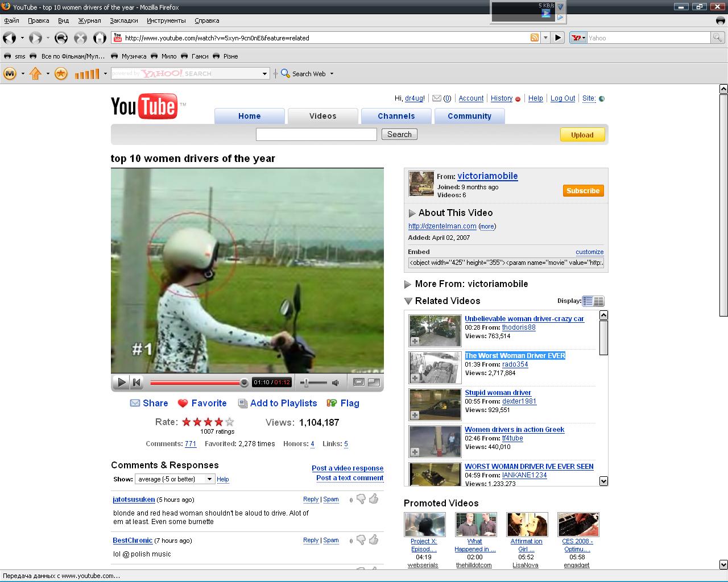Viewport: 728px width, 582px height.
Task: Switch to the Community tab
Action: [469, 116]
